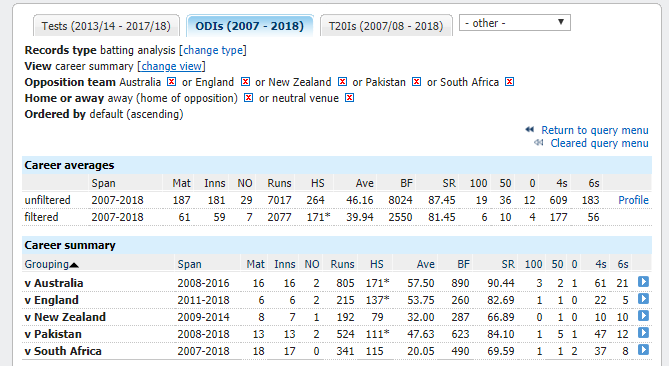Open the player Profile link
Screen dimensions: 669x366
[633, 200]
